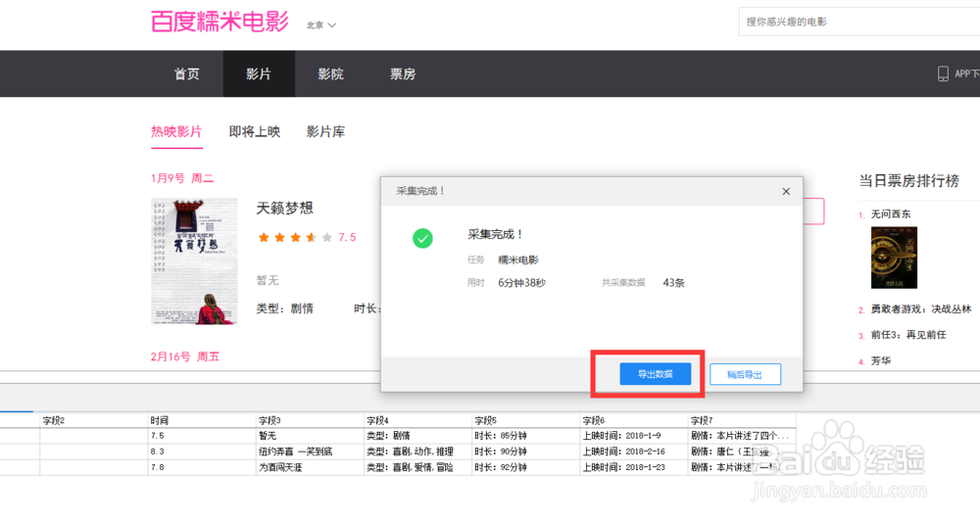This screenshot has width=980, height=524.
Task: Click the 导出数据 export button
Action: tap(655, 374)
